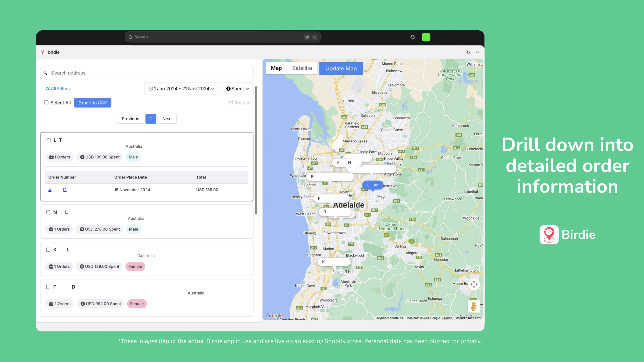The image size is (644, 362).
Task: Click the 10 Results count
Action: [x=239, y=103]
